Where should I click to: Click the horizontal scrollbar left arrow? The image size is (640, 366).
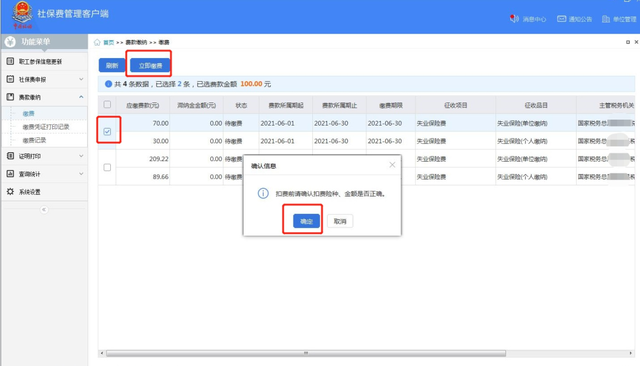[x=102, y=353]
